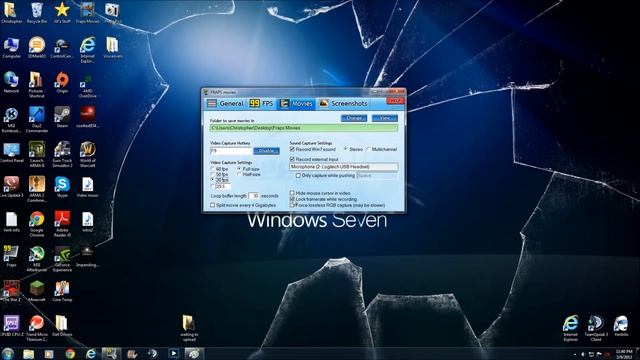Viewport: 640px width, 360px height.
Task: Click the push-to-capture key field
Action: point(377,176)
